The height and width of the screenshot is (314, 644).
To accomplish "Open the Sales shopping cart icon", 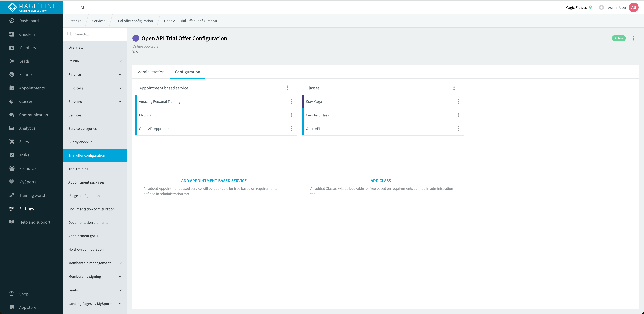I will click(12, 142).
